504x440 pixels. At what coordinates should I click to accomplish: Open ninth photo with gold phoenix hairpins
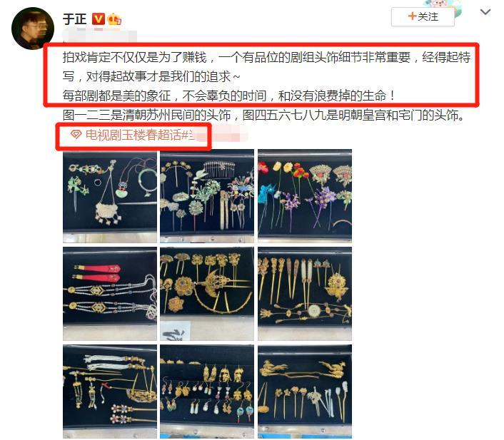click(305, 392)
